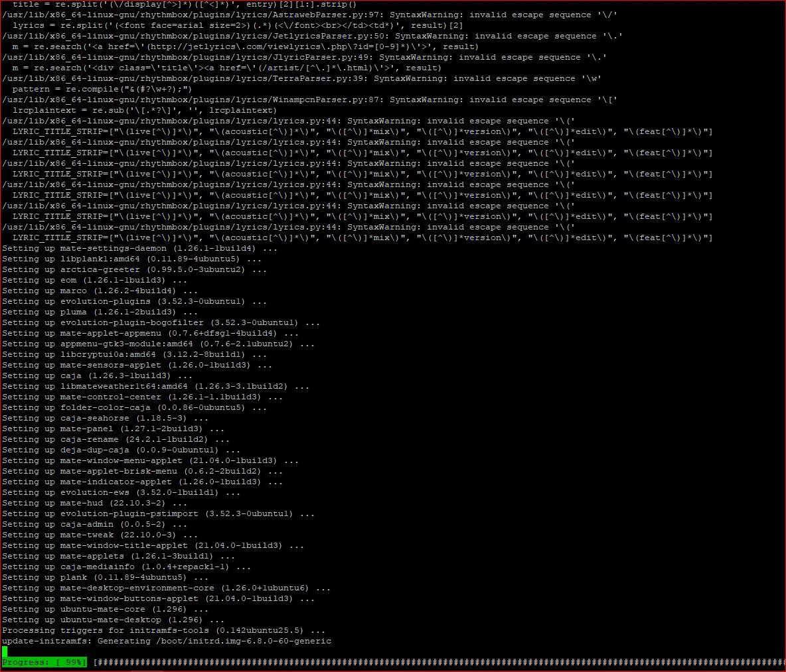Click 'Setting up mate-window-title-applet' line
This screenshot has width=786, height=672.
tap(153, 546)
